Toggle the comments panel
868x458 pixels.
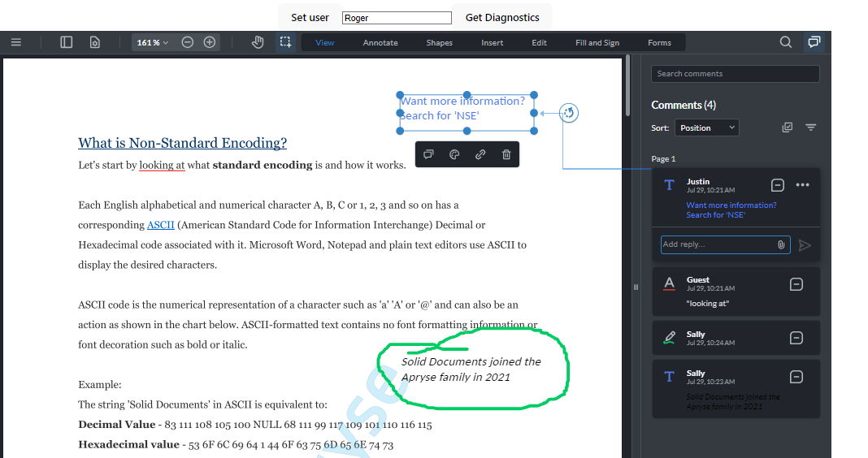point(814,42)
